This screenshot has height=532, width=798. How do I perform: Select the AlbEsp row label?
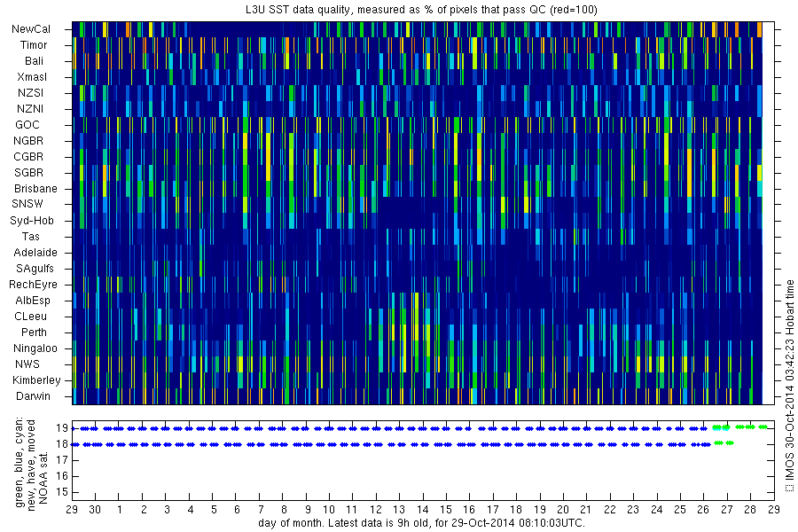coord(33,301)
